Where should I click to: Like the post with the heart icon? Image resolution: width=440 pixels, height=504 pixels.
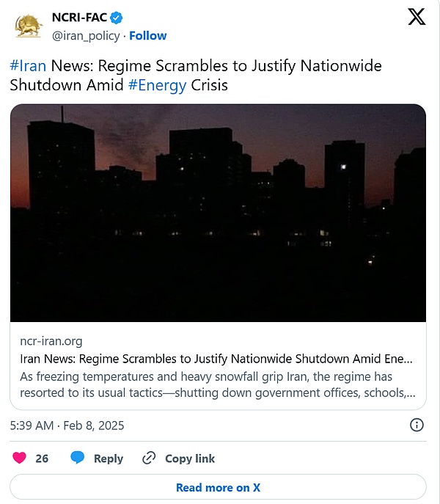click(20, 458)
